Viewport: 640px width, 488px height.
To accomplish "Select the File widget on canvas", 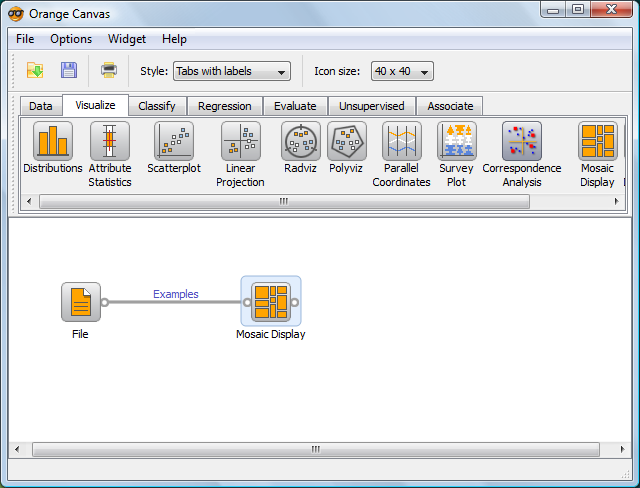I will coord(81,302).
